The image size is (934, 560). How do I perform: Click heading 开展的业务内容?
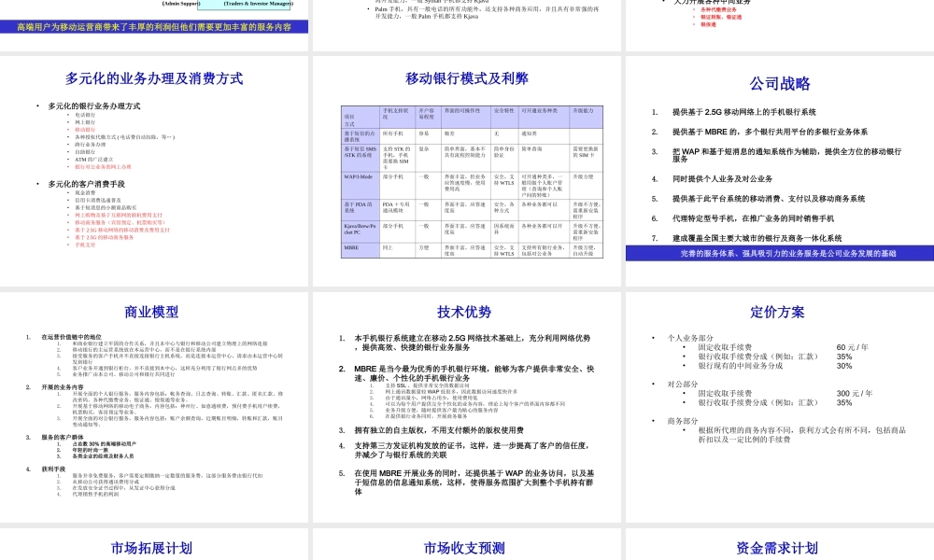[63, 387]
